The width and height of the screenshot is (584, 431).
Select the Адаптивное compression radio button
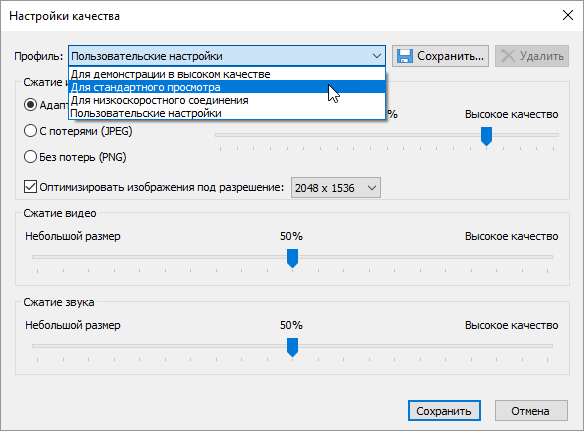(x=30, y=105)
